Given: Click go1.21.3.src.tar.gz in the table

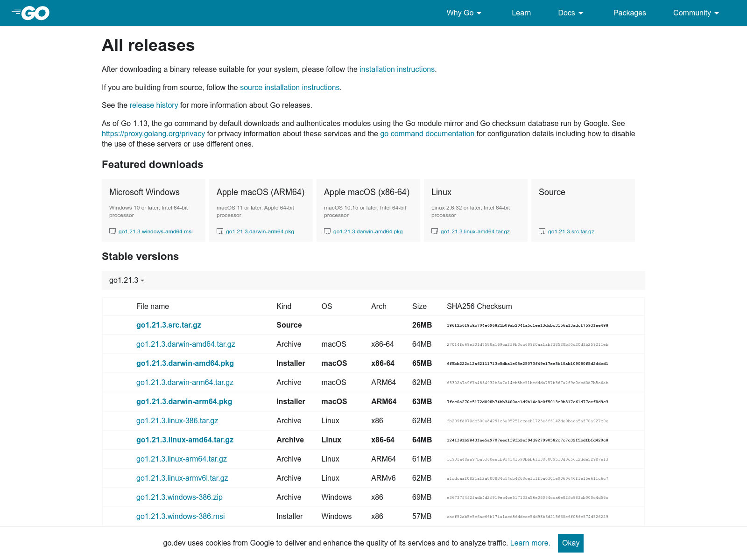Looking at the screenshot, I should pyautogui.click(x=169, y=325).
